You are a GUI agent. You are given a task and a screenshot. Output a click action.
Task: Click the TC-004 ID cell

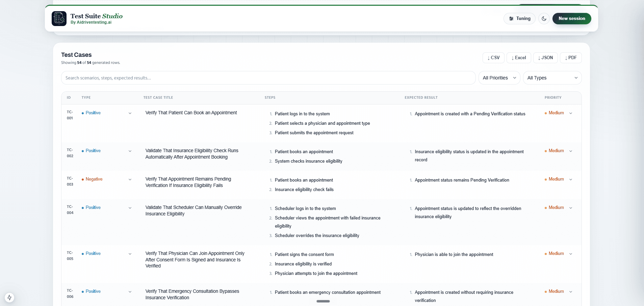coord(70,210)
